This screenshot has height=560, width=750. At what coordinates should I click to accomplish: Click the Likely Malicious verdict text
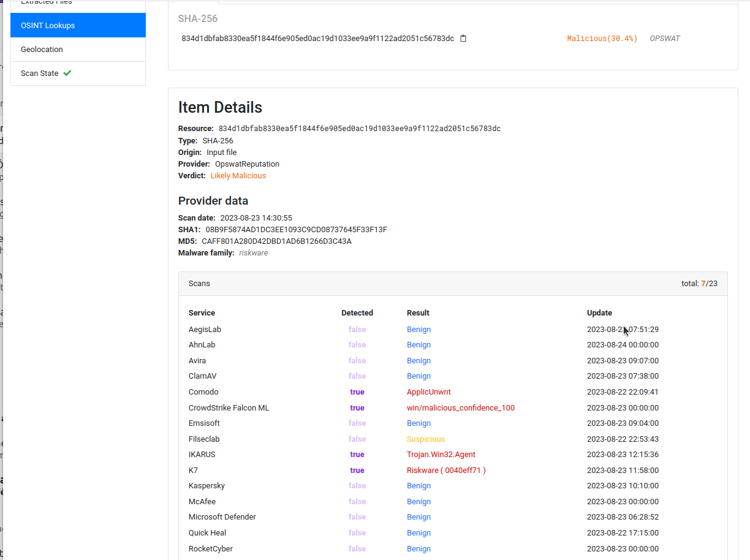click(x=238, y=176)
